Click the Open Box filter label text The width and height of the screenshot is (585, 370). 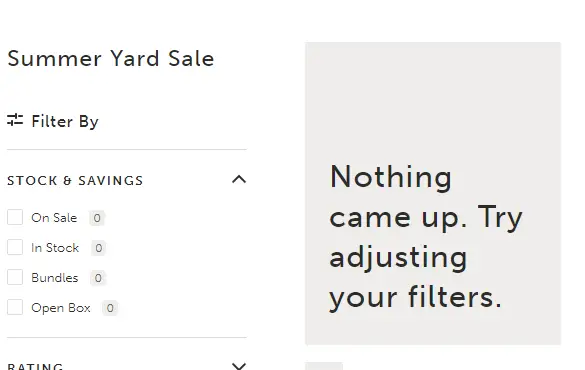click(x=61, y=308)
